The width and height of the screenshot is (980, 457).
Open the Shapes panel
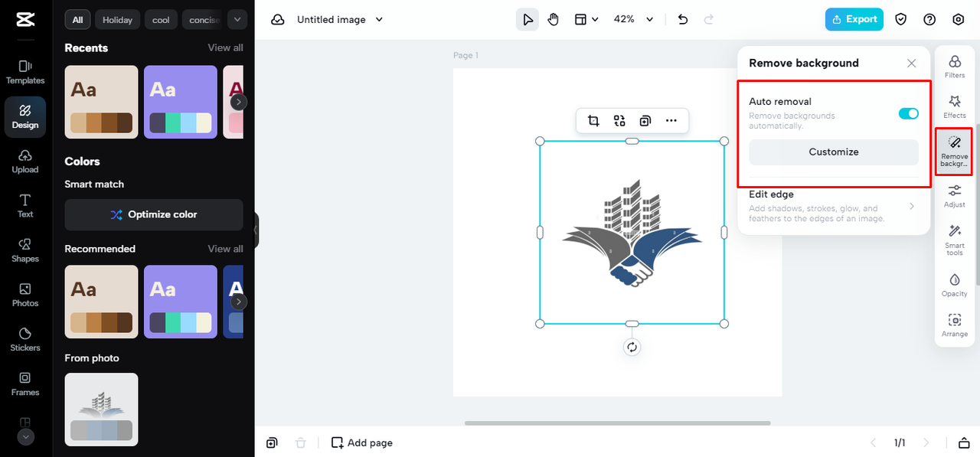point(25,250)
